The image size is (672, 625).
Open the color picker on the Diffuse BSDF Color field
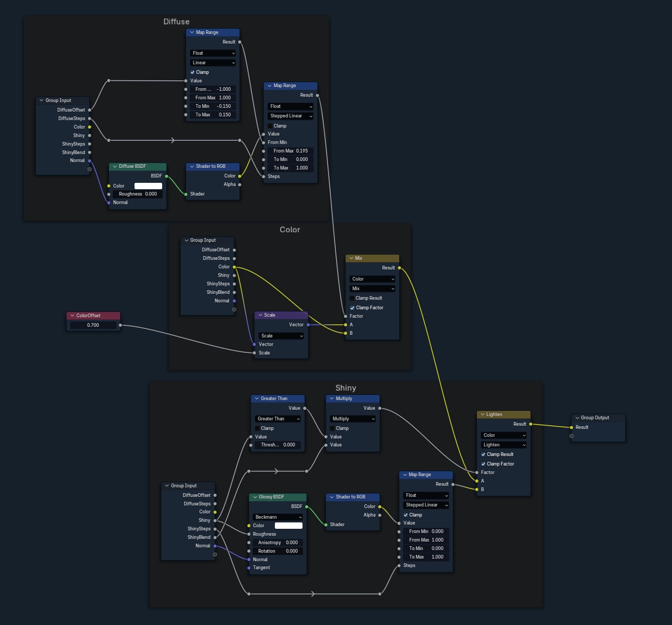[x=147, y=185]
